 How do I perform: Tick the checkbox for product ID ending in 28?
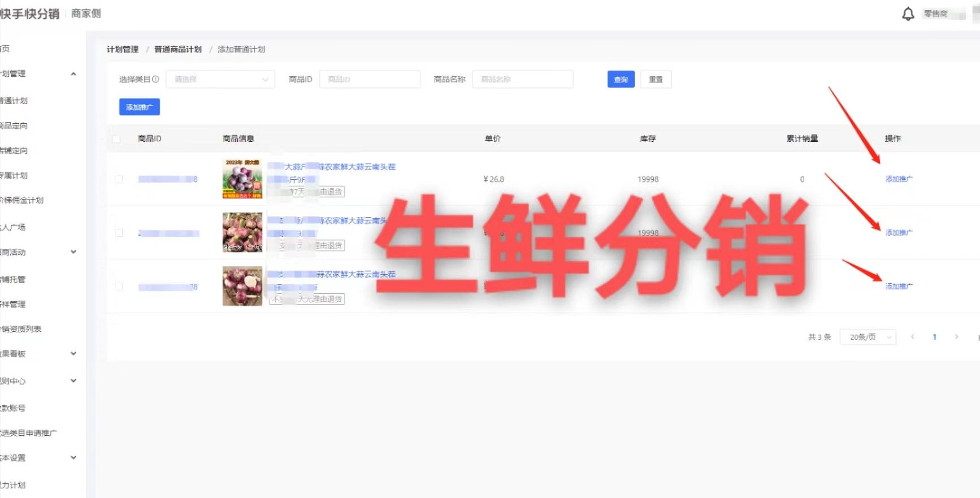tap(119, 287)
